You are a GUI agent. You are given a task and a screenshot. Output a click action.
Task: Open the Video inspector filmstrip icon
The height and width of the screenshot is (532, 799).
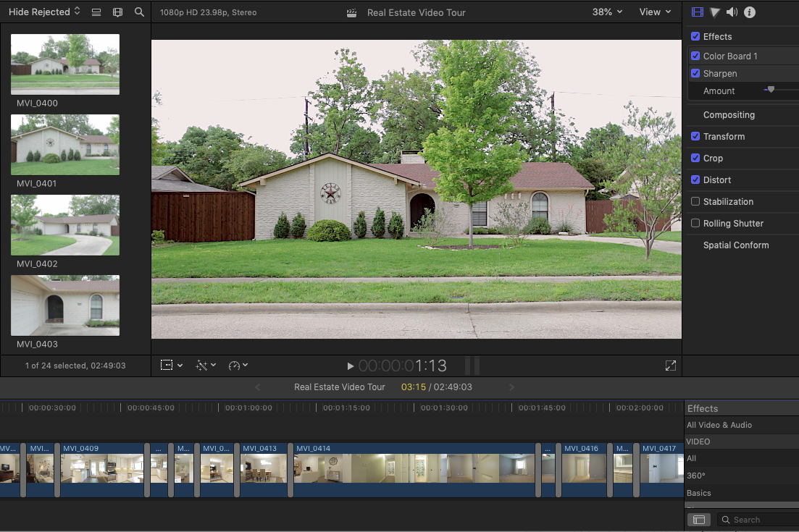pyautogui.click(x=698, y=12)
